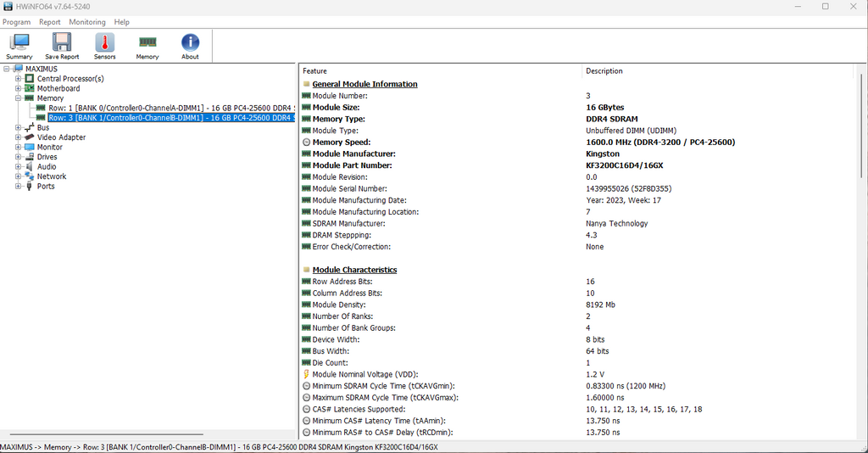Click the right panel vertical scrollbar
868x453 pixels.
(861, 126)
